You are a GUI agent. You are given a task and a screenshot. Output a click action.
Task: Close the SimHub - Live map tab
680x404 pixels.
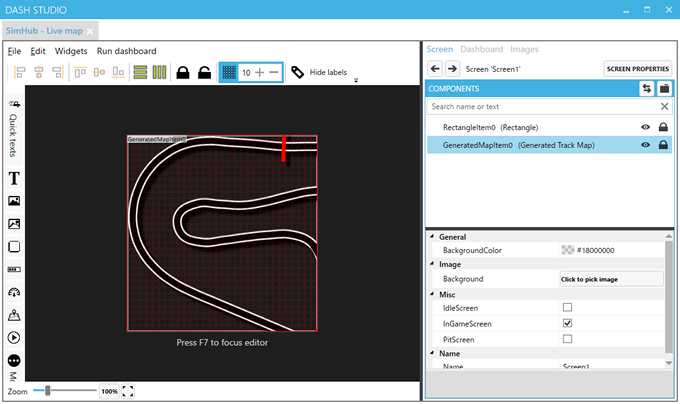click(90, 31)
